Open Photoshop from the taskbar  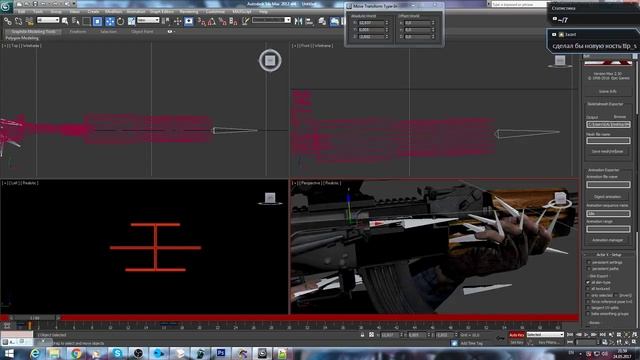click(221, 353)
